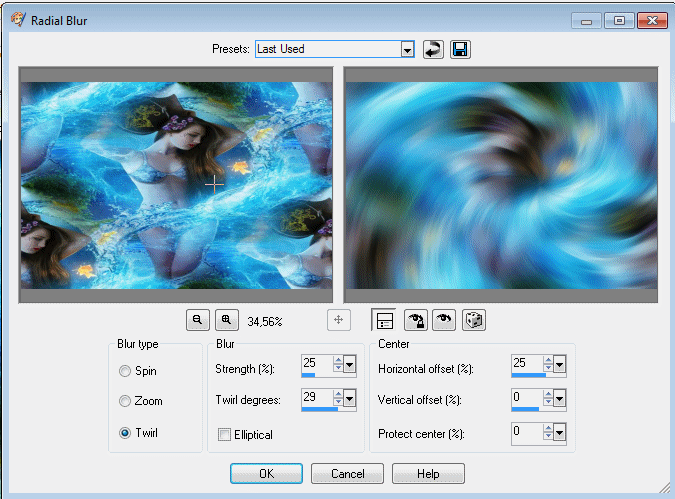
Task: Increase Twirl degrees with the up arrow
Action: click(x=338, y=394)
